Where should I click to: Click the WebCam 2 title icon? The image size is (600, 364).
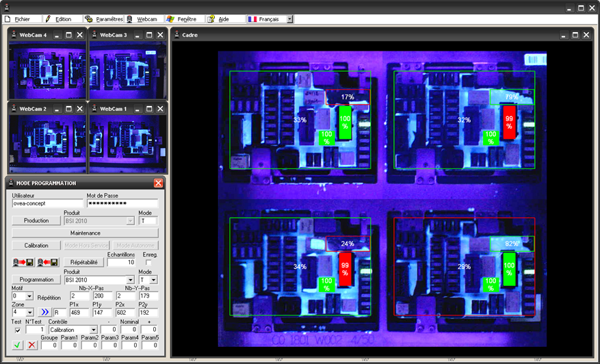(14, 109)
